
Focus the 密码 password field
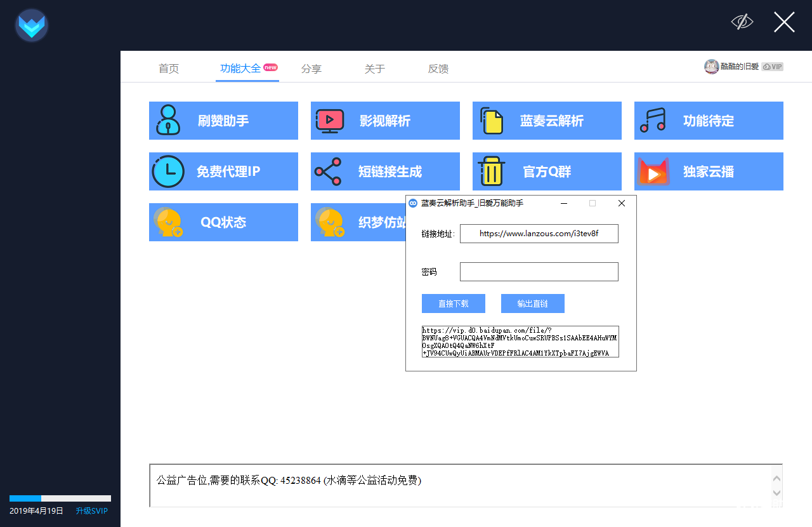(x=539, y=272)
